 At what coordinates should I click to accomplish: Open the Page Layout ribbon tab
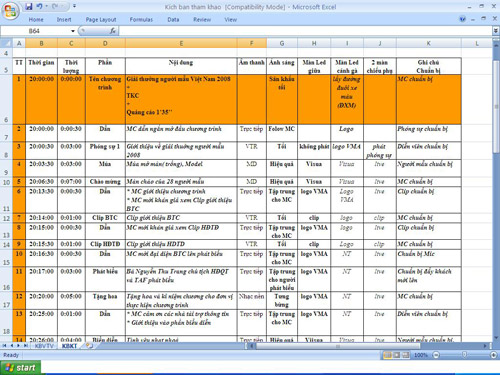click(101, 20)
